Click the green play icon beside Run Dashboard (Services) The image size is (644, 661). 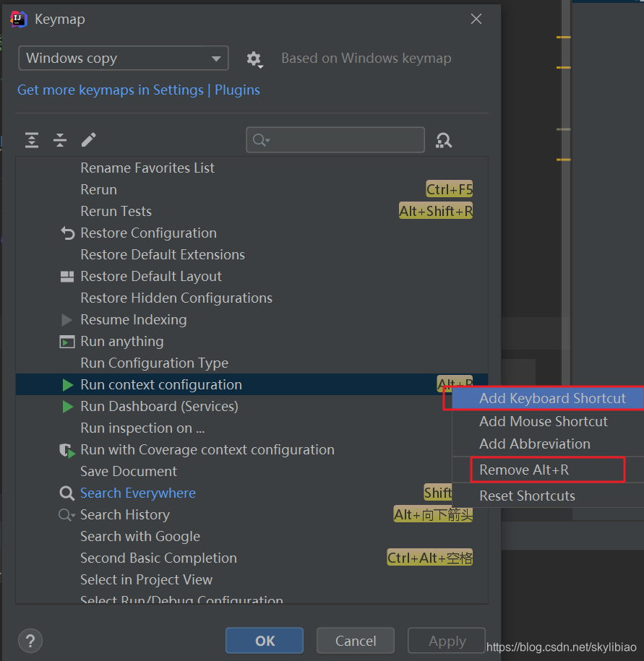[67, 407]
